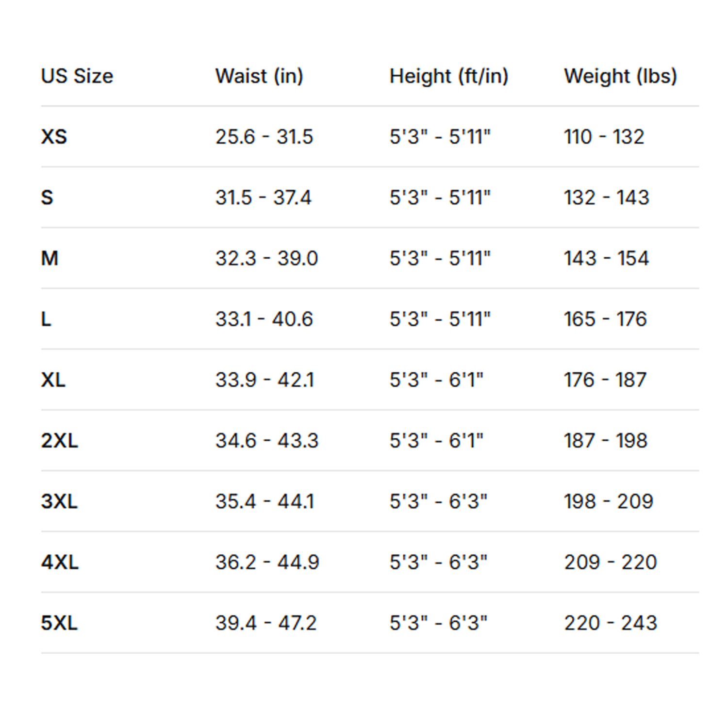This screenshot has width=728, height=728.
Task: Select the 3XL size row label
Action: [x=59, y=501]
